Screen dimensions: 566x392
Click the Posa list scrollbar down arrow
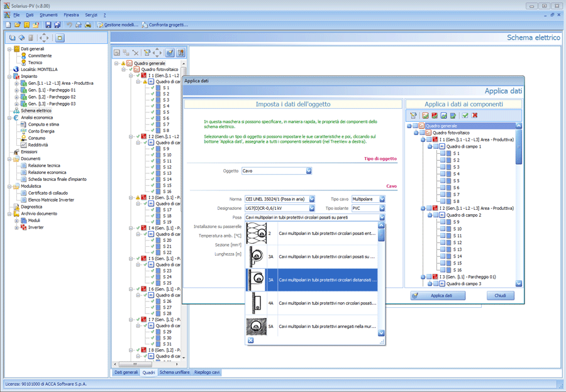coord(381,333)
